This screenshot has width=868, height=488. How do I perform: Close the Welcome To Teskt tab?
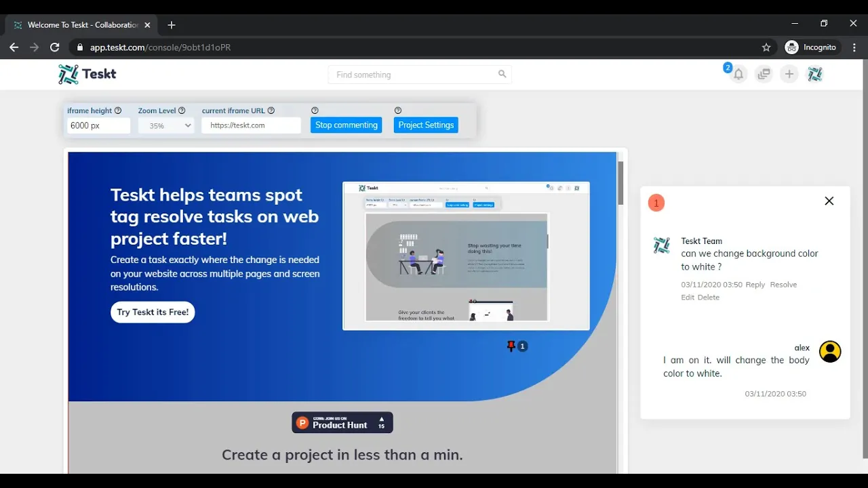coord(147,25)
